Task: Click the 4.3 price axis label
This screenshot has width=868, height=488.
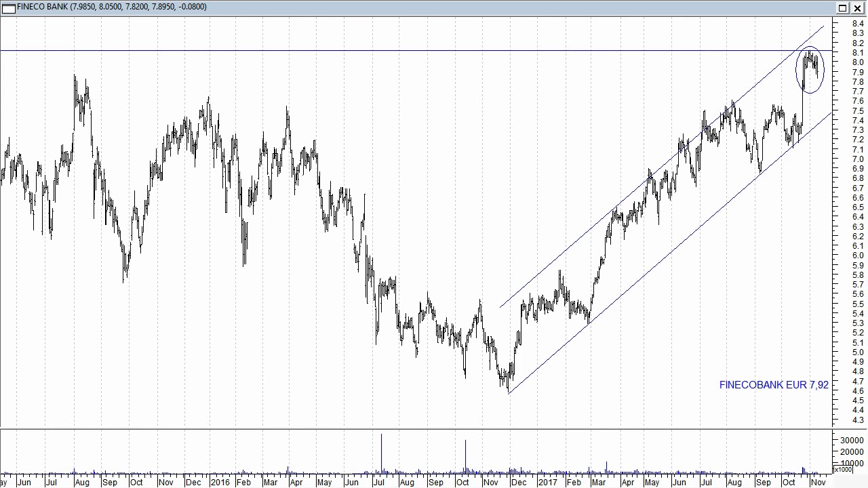Action: [x=858, y=420]
